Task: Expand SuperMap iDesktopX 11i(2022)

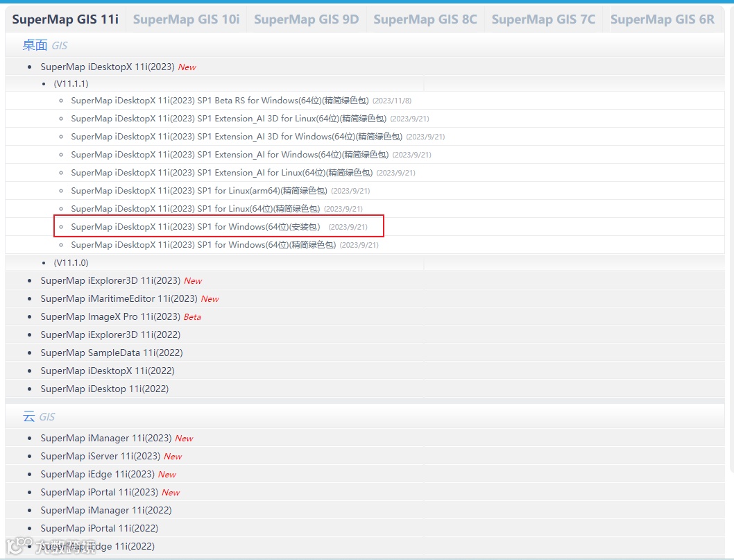Action: [x=108, y=371]
